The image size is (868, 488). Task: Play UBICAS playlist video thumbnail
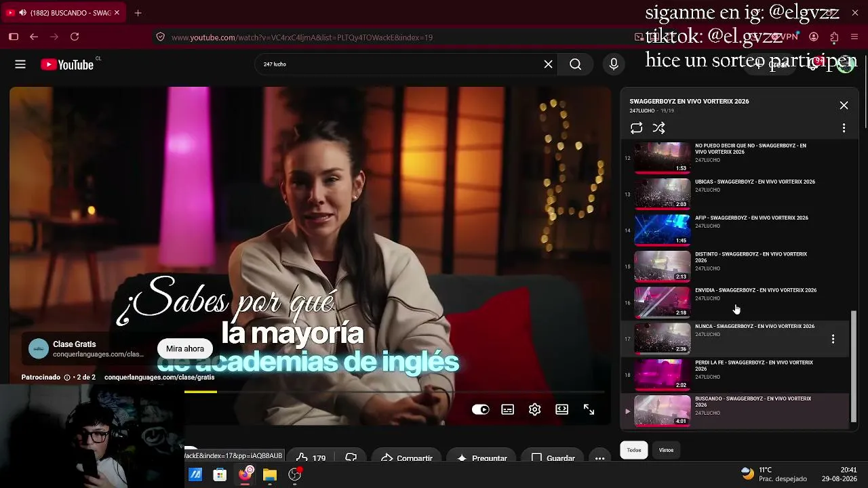[x=662, y=194]
